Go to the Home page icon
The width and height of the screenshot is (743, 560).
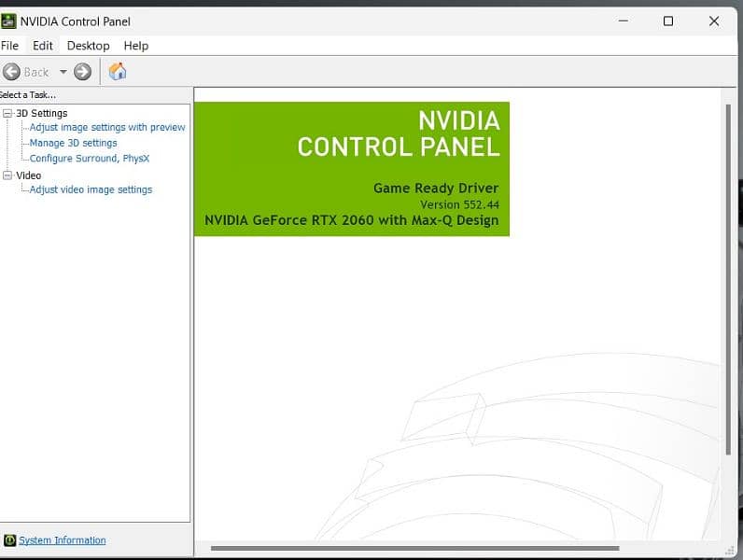click(x=118, y=72)
